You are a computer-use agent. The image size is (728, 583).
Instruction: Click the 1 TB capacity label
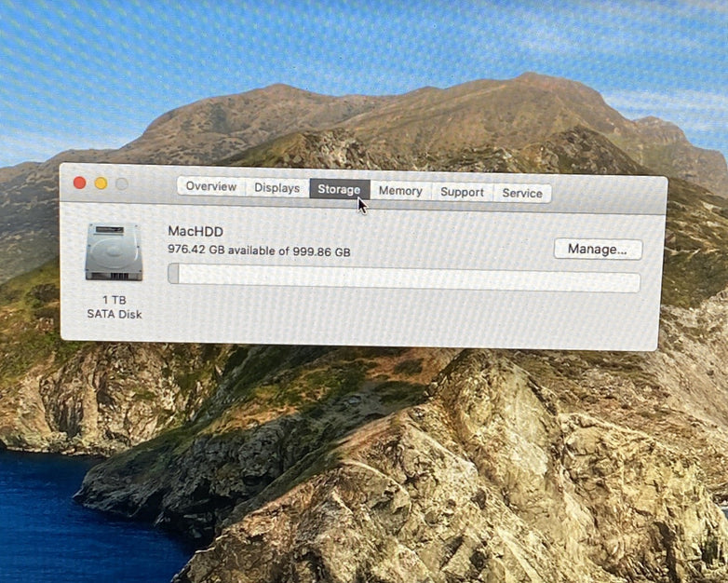click(115, 300)
